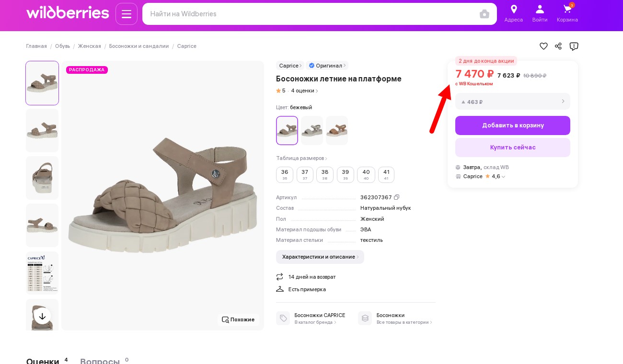Click Добавить в корзину button

click(513, 125)
